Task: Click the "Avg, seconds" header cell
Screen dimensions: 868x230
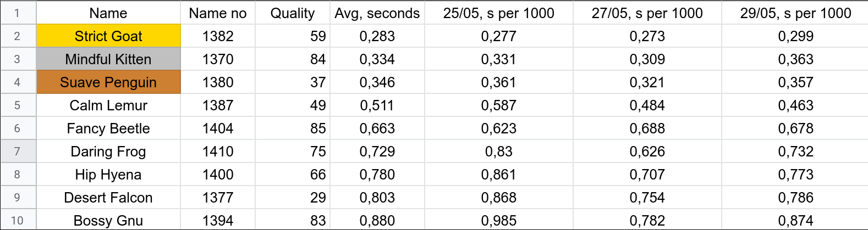Action: coord(377,13)
